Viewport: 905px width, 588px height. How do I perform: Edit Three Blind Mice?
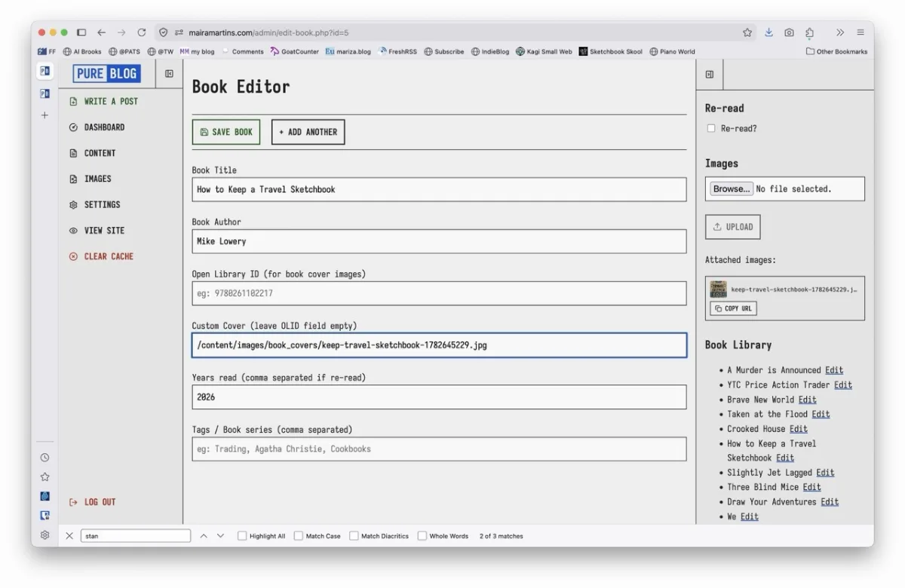(x=811, y=487)
